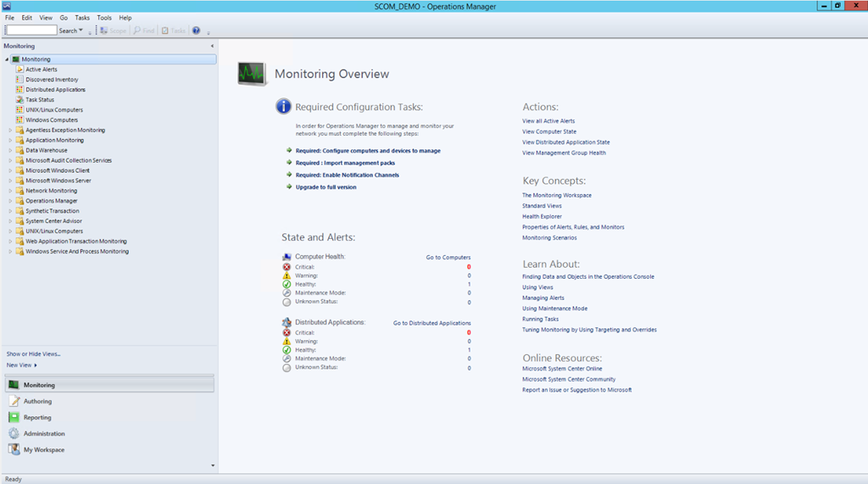This screenshot has height=484, width=868.
Task: Click the Discovered Inventory view icon
Action: pos(19,80)
